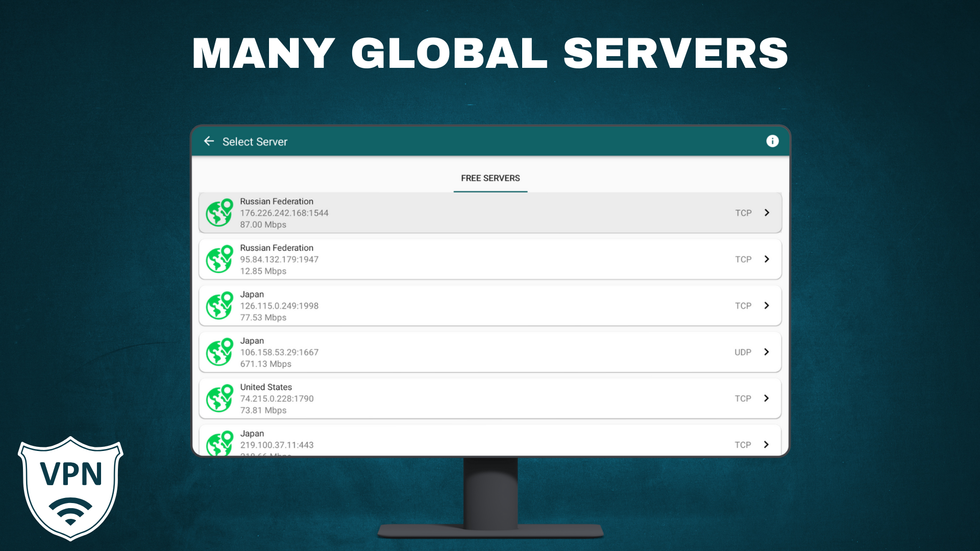Screen dimensions: 980x551
Task: Open the chevron for the UDP Japan server
Action: click(x=767, y=352)
